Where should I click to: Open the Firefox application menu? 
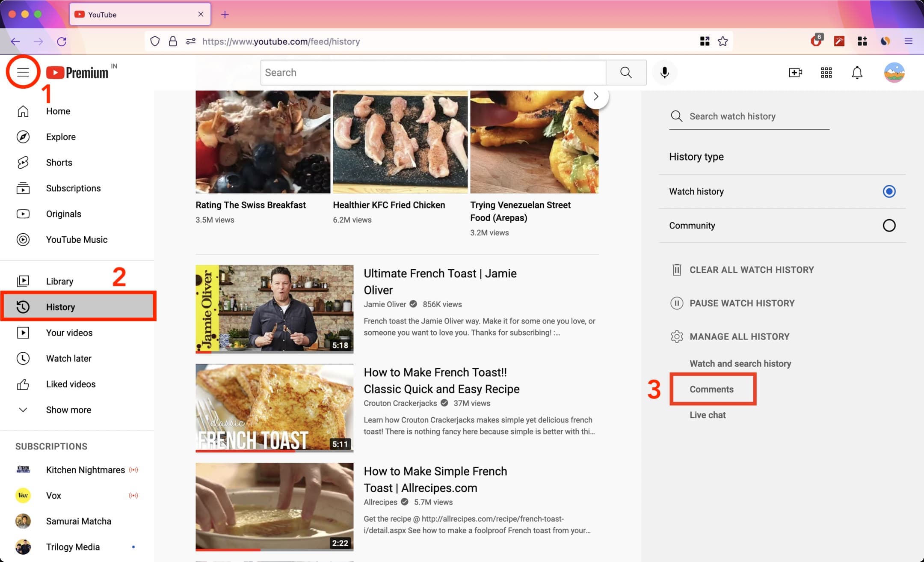[x=909, y=41]
